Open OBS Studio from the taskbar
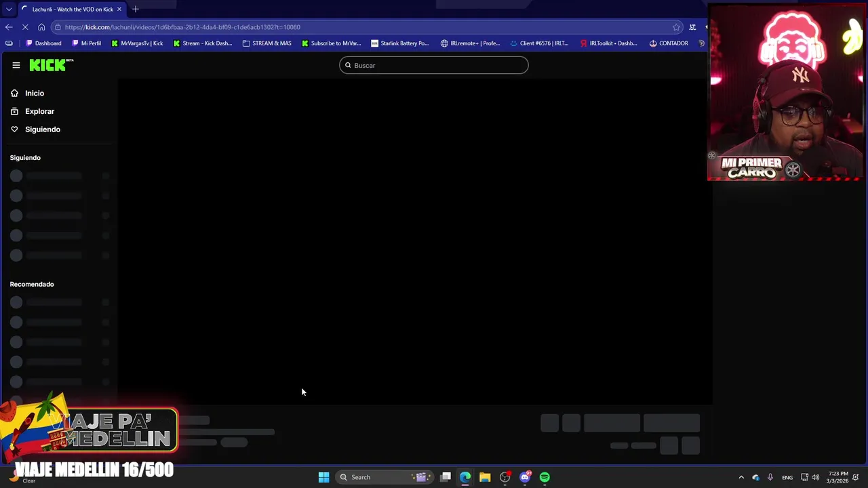This screenshot has height=488, width=868. pos(505,477)
